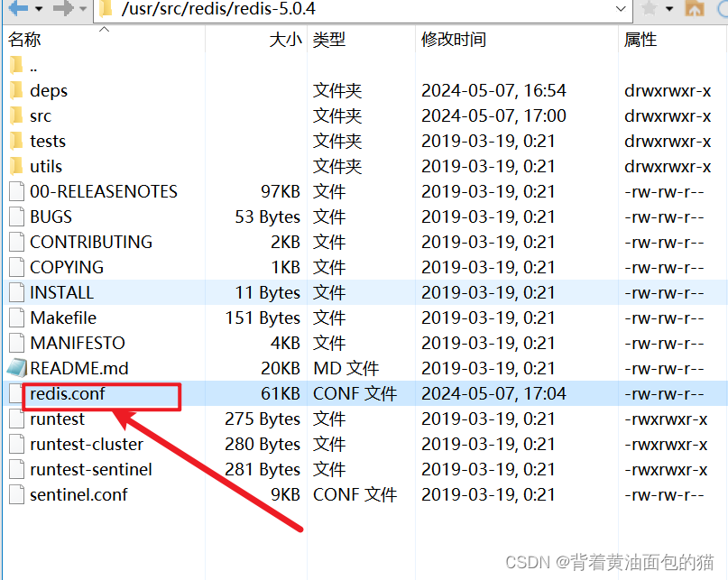728x580 pixels.
Task: Click the README.md notebook icon
Action: (x=17, y=368)
